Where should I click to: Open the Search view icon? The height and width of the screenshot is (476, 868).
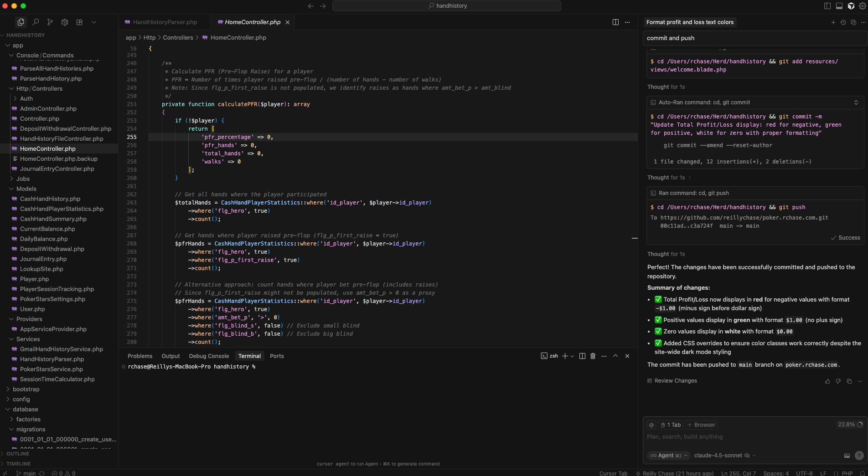click(x=36, y=22)
